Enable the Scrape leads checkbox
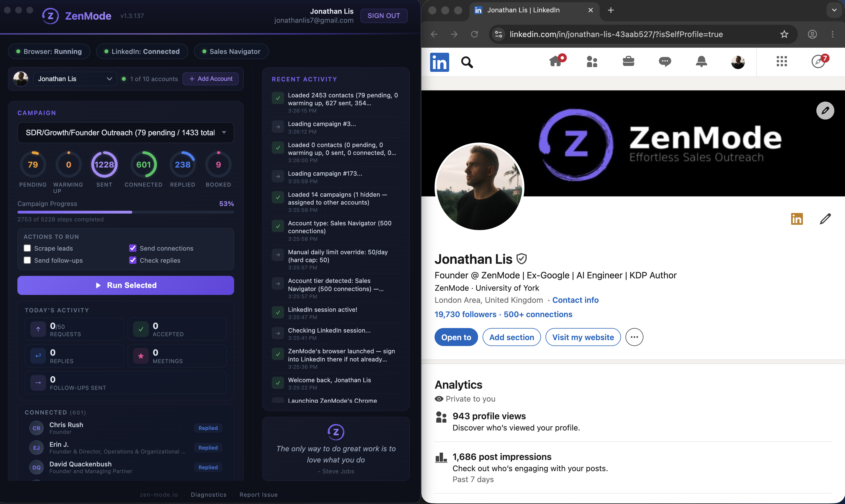Screen dimensions: 845x504 point(27,248)
